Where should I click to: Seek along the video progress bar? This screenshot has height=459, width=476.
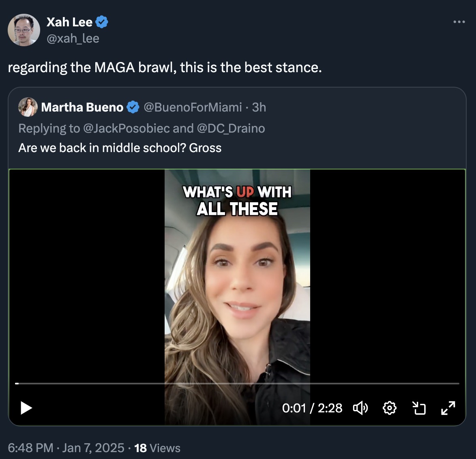[237, 383]
